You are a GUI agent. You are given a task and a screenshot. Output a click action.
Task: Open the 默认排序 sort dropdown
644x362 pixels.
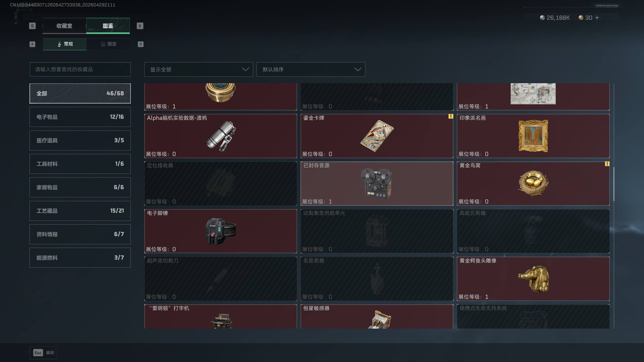[311, 69]
